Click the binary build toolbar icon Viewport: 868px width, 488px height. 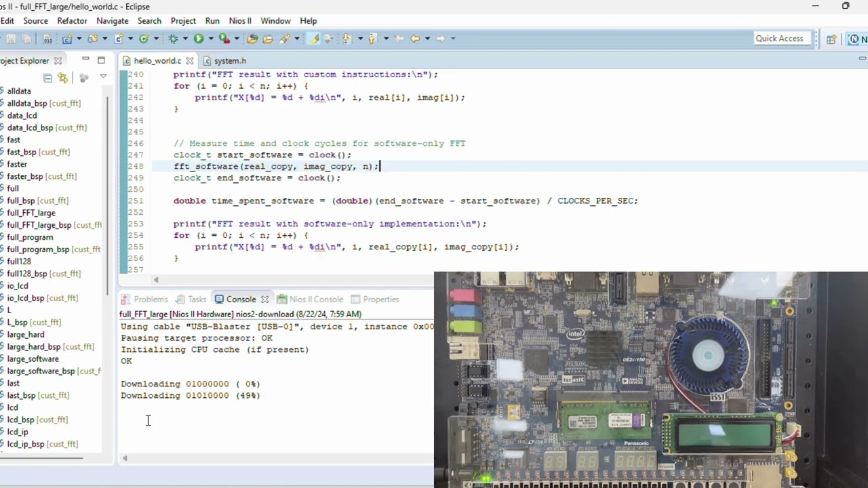[47, 39]
